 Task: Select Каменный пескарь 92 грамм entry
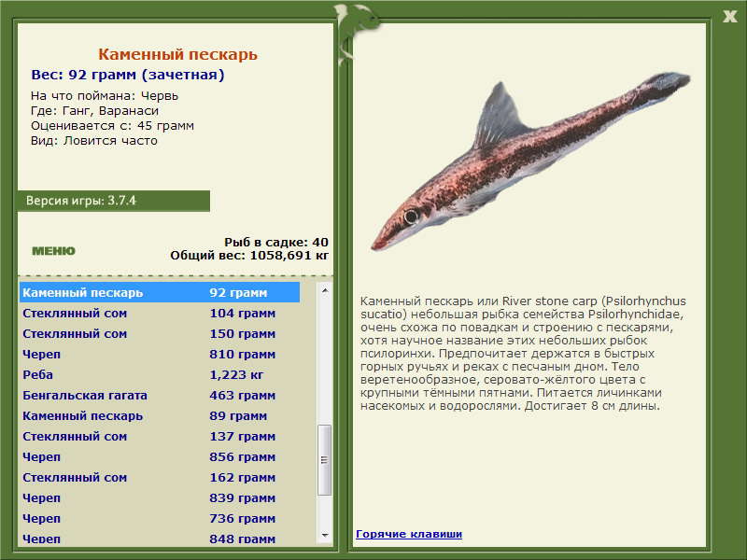click(160, 292)
